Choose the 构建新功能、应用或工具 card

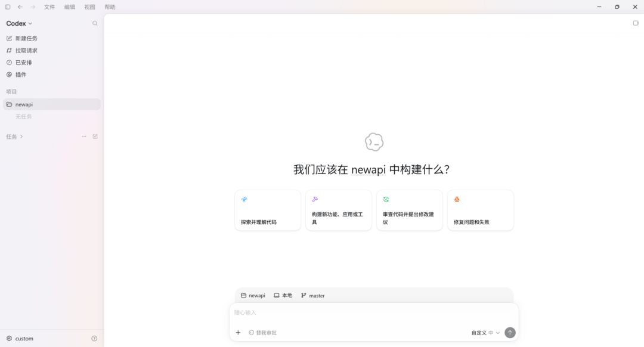tap(339, 210)
